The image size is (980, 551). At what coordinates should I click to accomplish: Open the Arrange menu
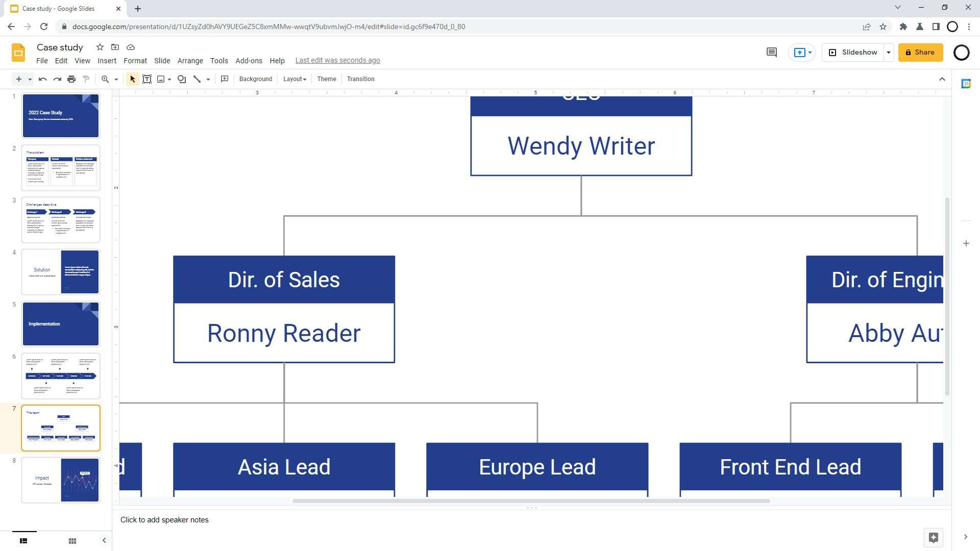coord(190,61)
